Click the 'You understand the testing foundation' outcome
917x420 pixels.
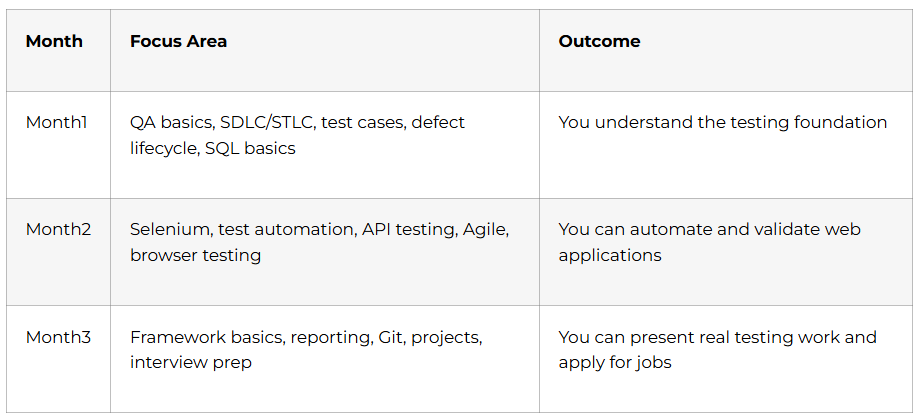[722, 122]
